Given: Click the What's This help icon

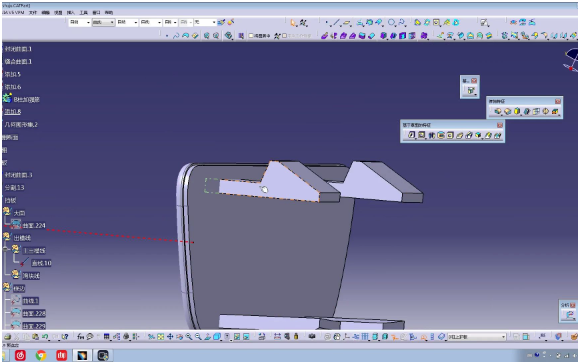Looking at the screenshot, I should pos(65,337).
